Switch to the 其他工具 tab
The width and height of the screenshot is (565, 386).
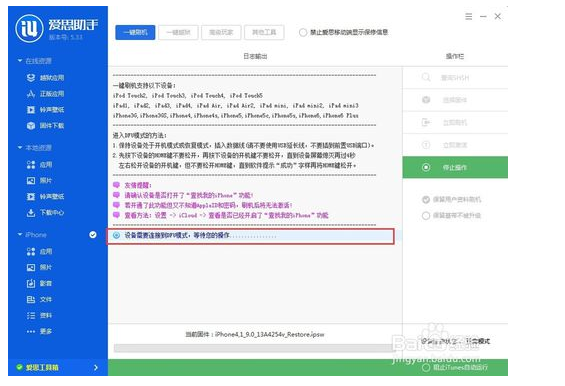pos(264,32)
